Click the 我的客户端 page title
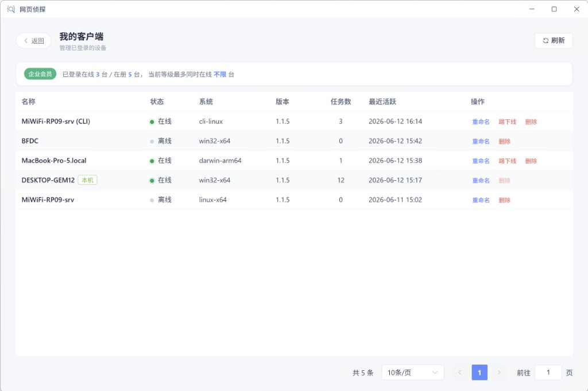The image size is (588, 391). (82, 36)
